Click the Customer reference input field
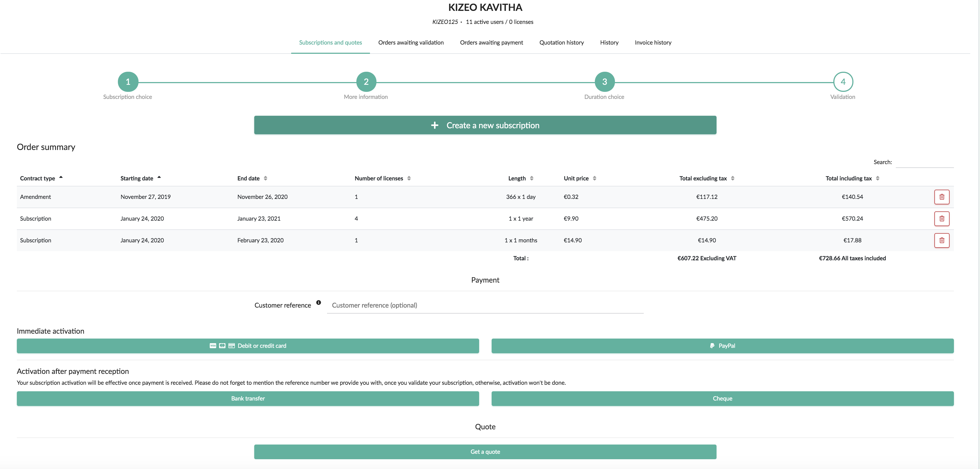 [x=485, y=305]
